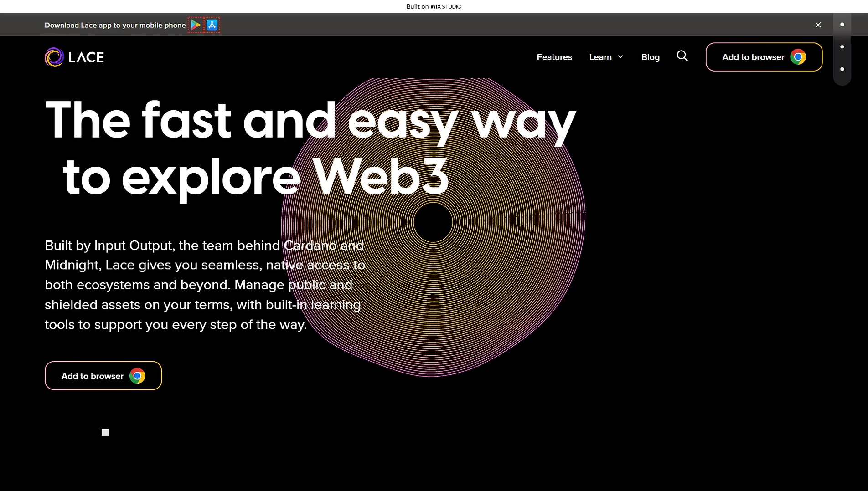The height and width of the screenshot is (491, 868).
Task: Go to the Blog
Action: click(x=650, y=57)
